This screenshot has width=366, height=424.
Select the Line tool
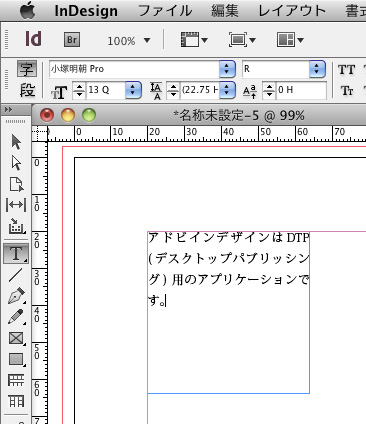16,275
